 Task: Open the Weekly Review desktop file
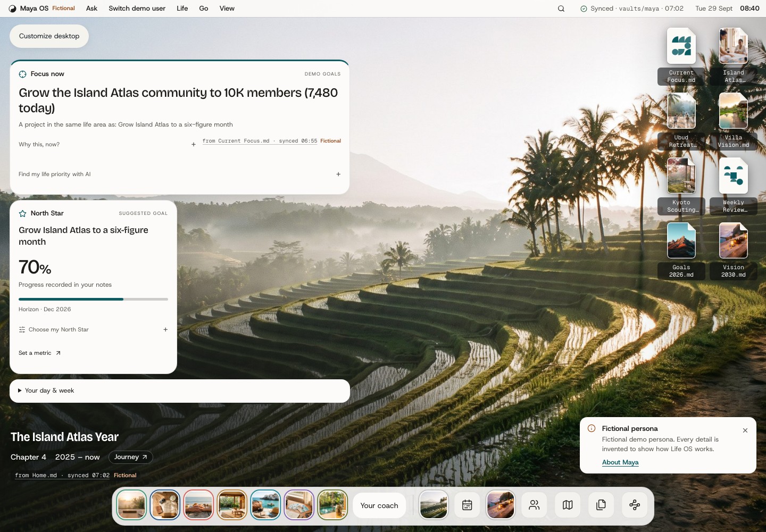point(734,186)
